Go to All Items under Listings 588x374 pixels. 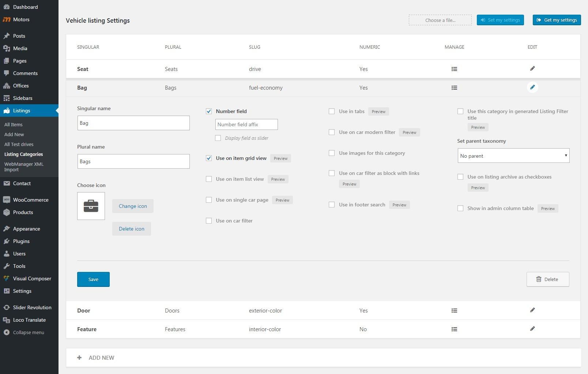point(14,124)
